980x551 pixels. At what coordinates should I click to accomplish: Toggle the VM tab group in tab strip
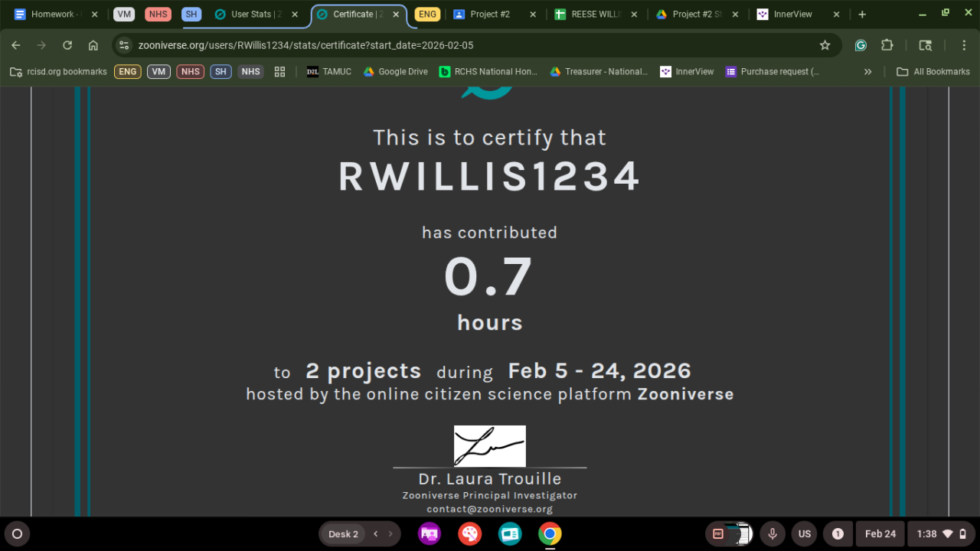pyautogui.click(x=124, y=15)
